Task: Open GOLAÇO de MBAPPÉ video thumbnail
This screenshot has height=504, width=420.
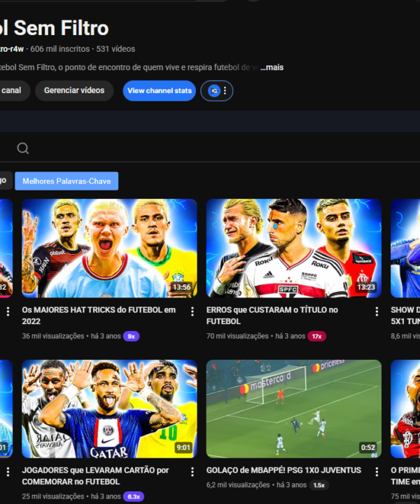Action: tap(294, 409)
